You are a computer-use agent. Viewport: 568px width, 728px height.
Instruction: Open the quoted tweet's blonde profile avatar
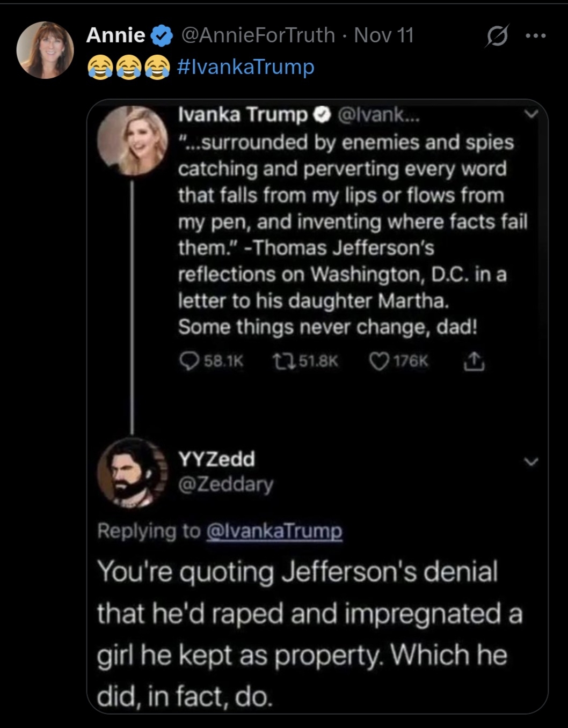tap(132, 141)
